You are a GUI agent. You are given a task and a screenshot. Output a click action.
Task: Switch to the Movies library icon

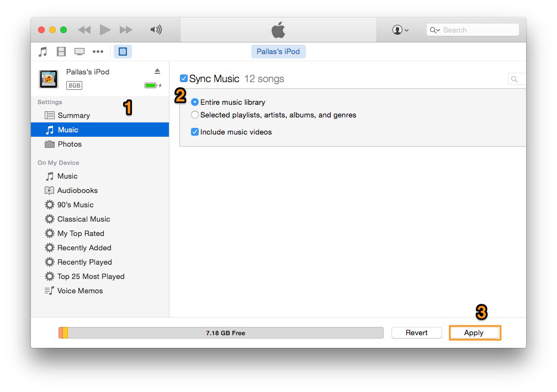61,52
